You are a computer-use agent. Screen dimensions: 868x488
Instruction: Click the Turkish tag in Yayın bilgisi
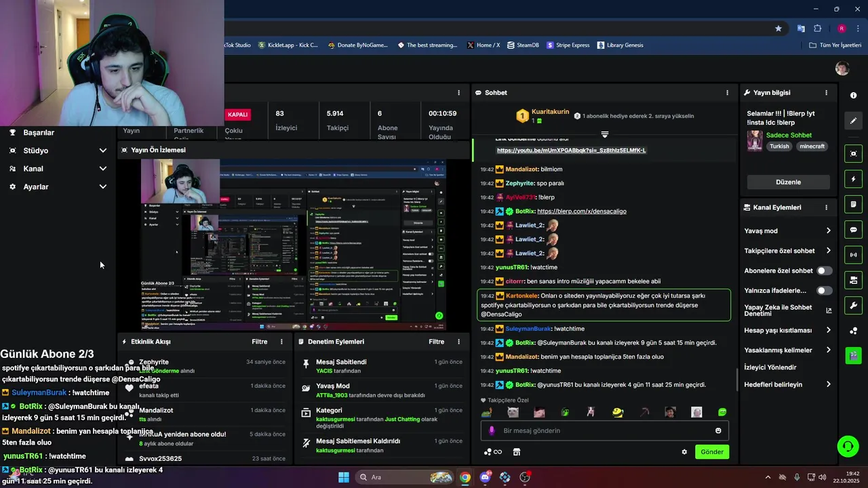779,146
